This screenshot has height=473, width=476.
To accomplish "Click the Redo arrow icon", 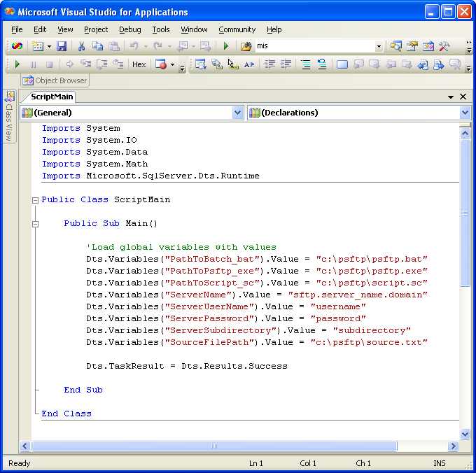I will [x=157, y=46].
